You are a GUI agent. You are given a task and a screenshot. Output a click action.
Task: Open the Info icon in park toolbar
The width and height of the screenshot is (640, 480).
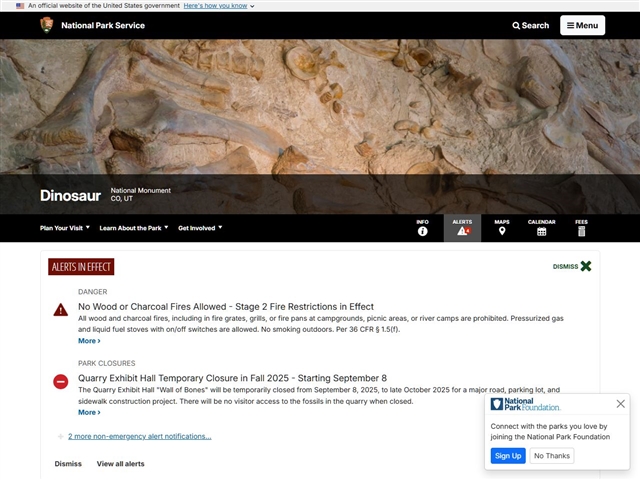click(x=422, y=231)
